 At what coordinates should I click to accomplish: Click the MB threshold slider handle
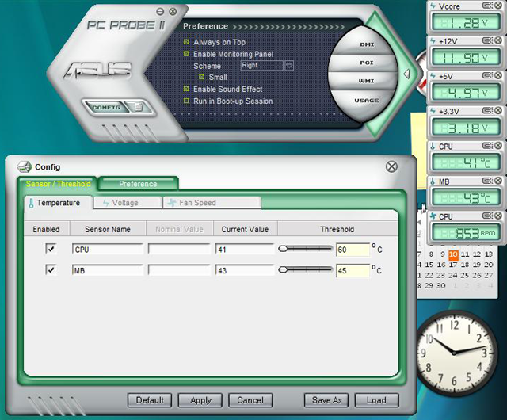pos(283,269)
